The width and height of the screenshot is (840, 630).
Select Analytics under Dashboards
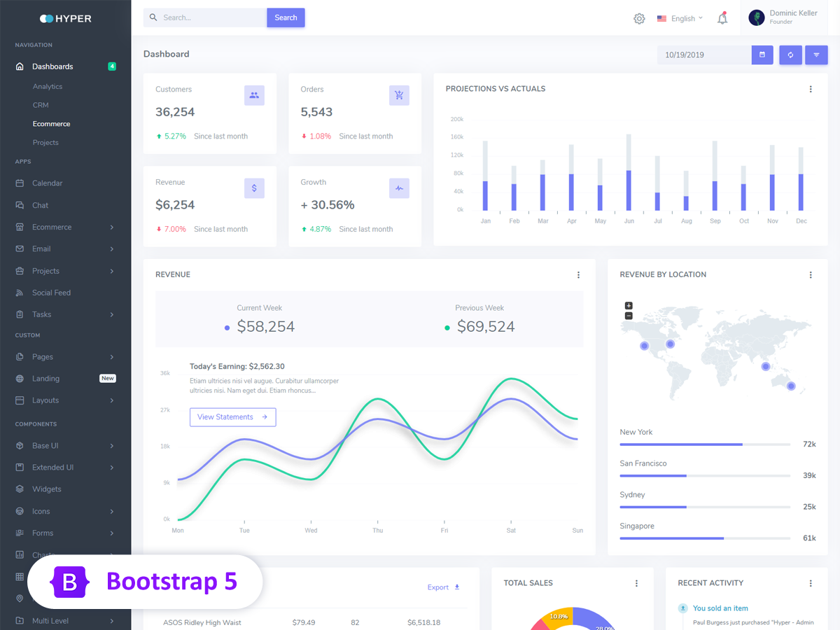(x=48, y=87)
